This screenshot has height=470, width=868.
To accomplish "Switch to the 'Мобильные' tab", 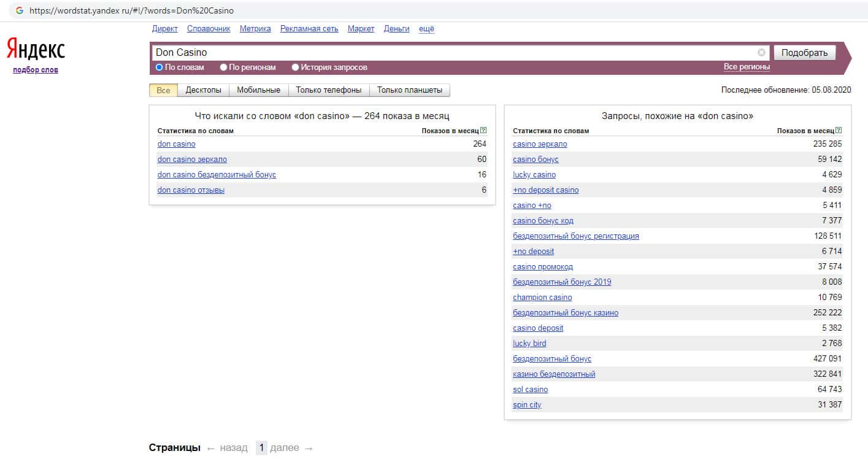I will [x=259, y=90].
